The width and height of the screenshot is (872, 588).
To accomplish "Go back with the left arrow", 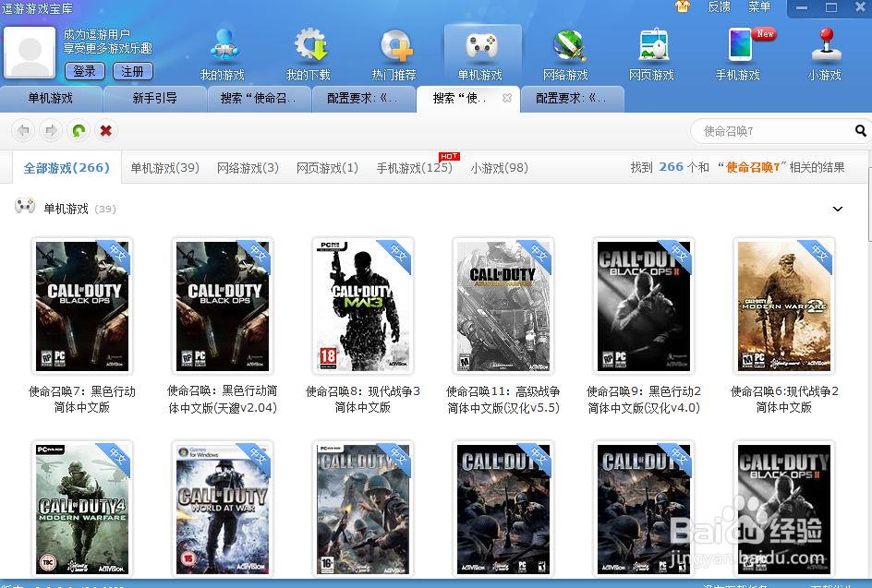I will tap(23, 130).
